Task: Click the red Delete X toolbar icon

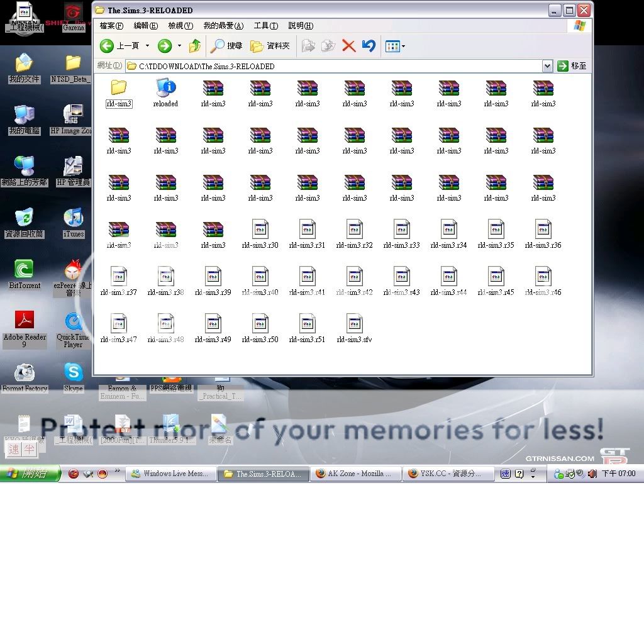Action: 348,46
